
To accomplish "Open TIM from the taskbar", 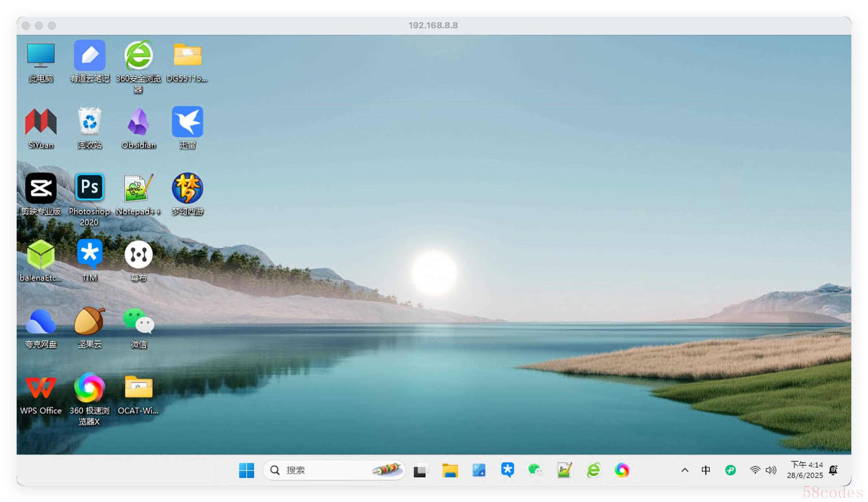I will click(x=507, y=470).
